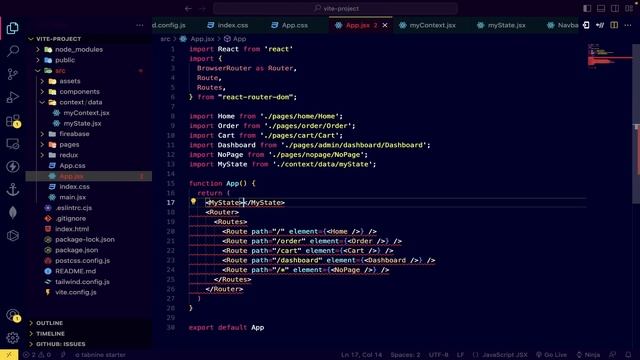
Task: Open the Thunder Client lightning icon
Action: (13, 167)
